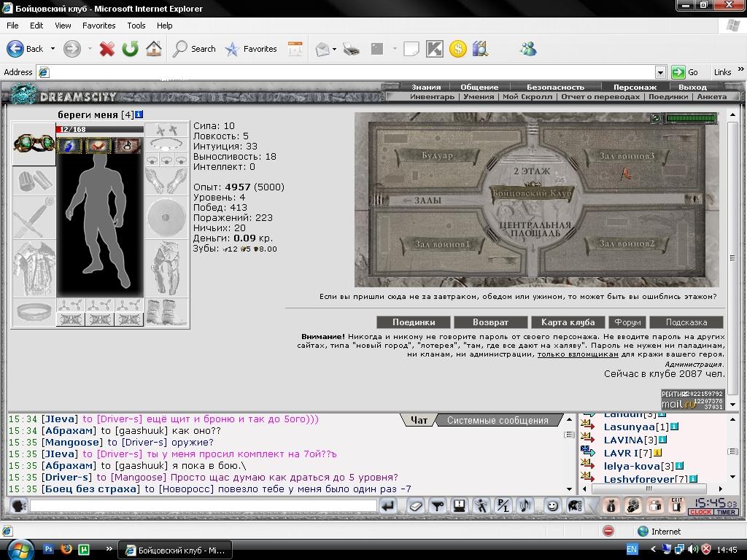Image resolution: width=747 pixels, height=560 pixels.
Task: Switch to Системные сообщения tab
Action: point(498,421)
